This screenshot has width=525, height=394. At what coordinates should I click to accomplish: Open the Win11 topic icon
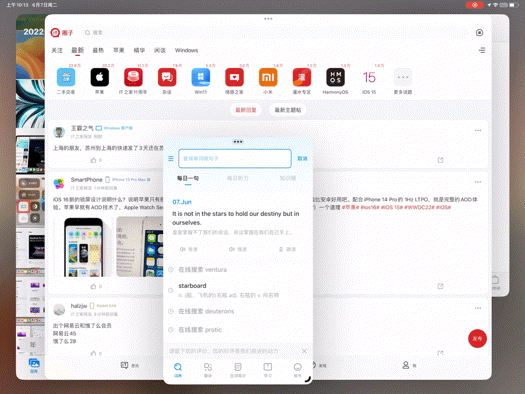point(201,77)
